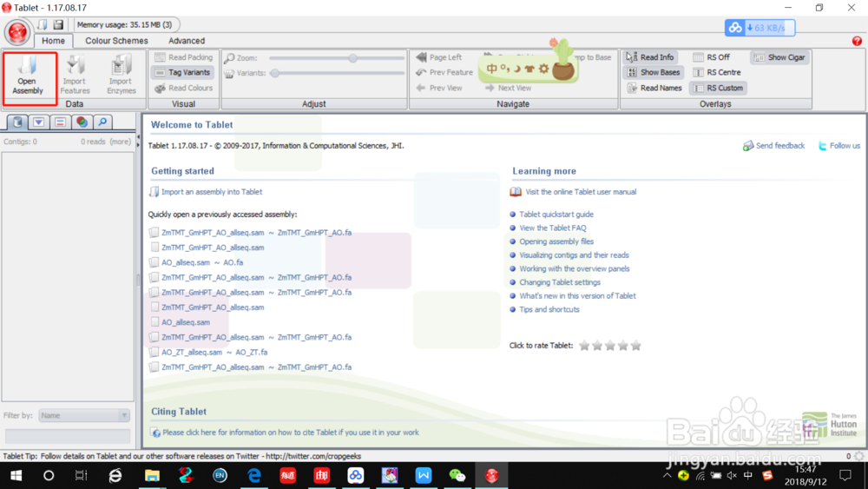Screen dimensions: 868x489
Task: Open the red help question icon
Action: point(857,41)
